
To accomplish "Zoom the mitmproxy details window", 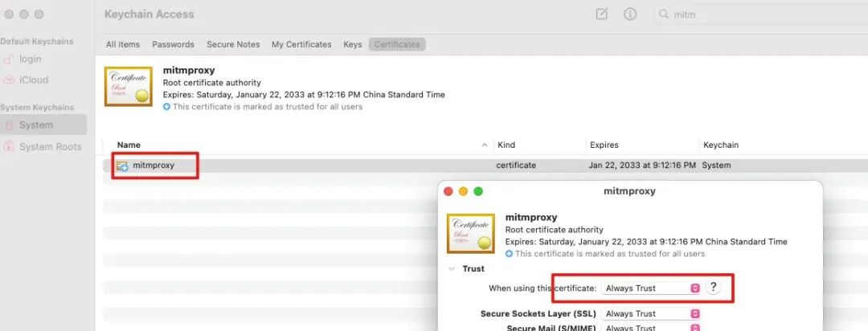I will [x=478, y=191].
